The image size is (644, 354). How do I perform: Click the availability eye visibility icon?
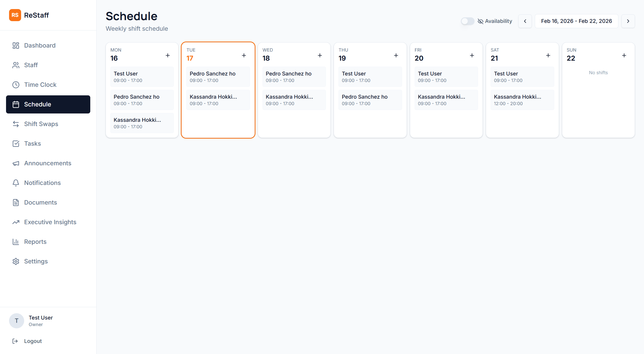(x=480, y=21)
